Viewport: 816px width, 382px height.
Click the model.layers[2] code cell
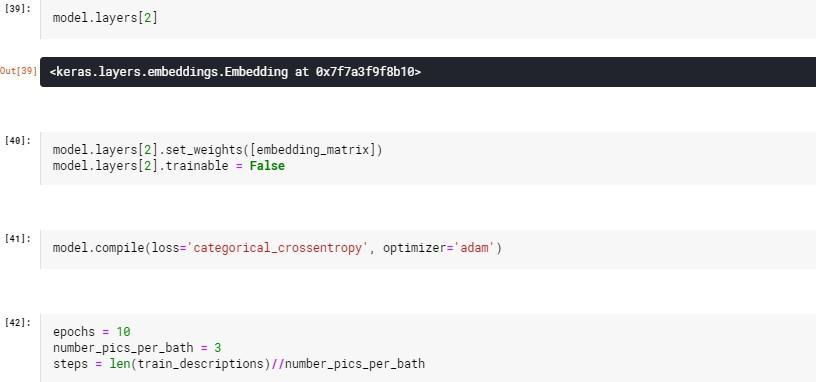428,19
